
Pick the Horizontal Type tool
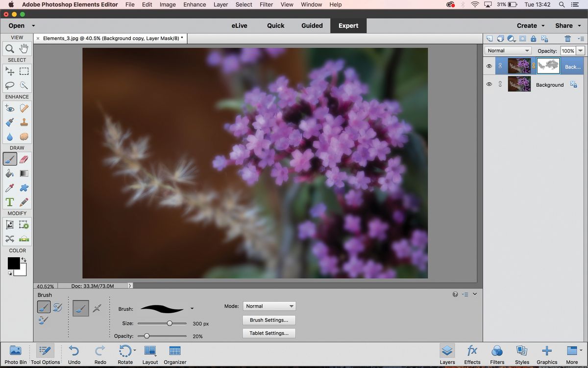pyautogui.click(x=10, y=202)
